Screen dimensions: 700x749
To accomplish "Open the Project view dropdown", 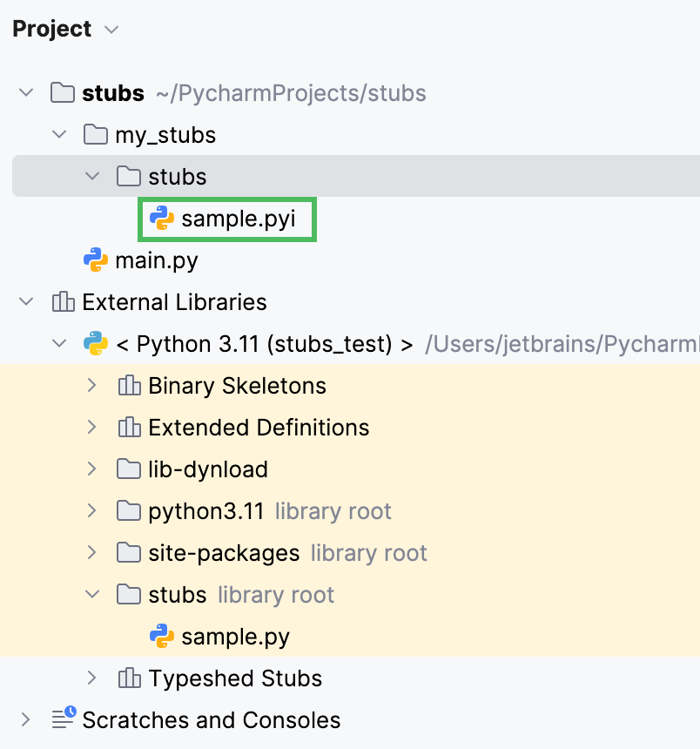I will (111, 29).
